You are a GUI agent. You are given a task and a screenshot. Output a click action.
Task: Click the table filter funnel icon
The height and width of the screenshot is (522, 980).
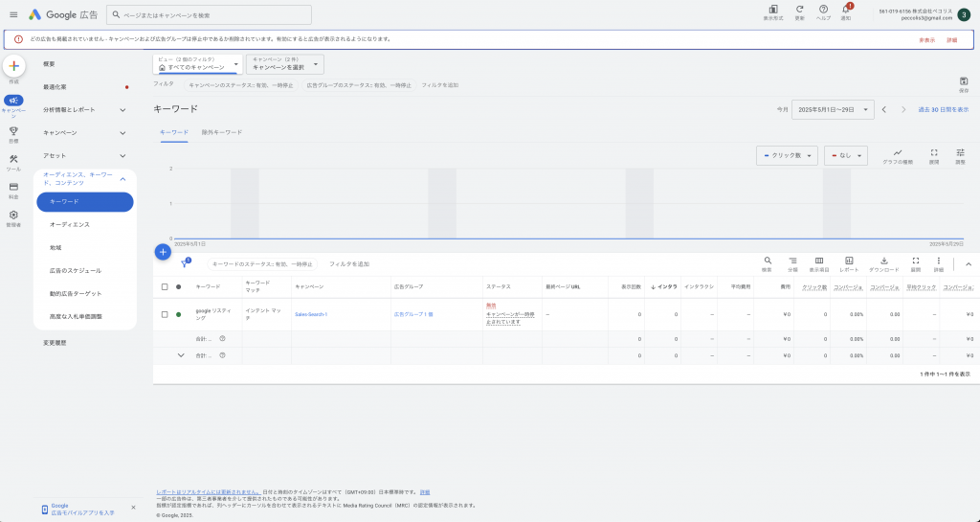click(x=185, y=263)
